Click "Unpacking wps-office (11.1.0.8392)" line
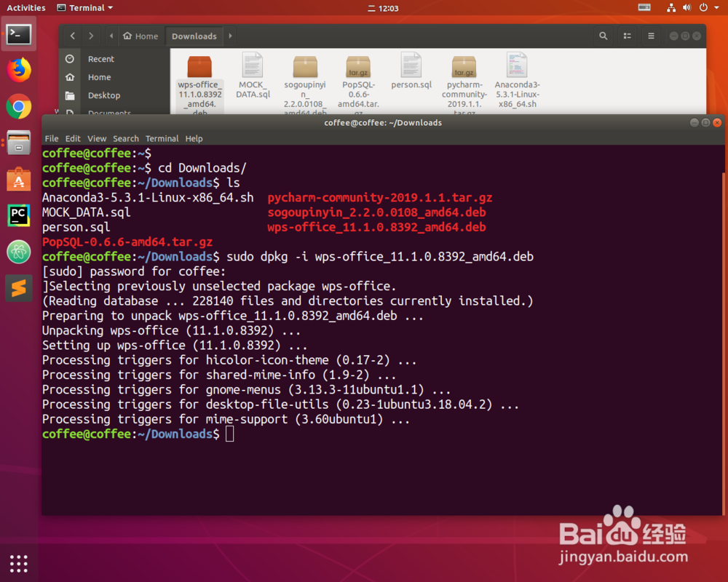Viewport: 728px width, 582px height. click(x=171, y=330)
